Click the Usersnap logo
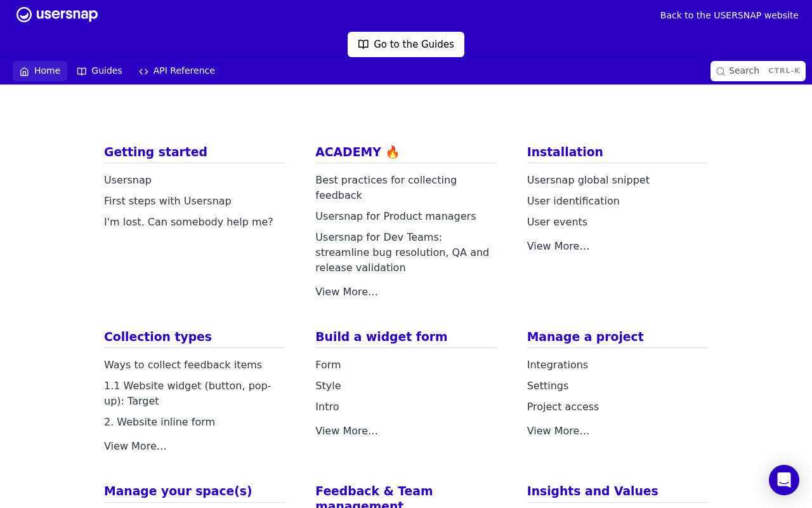The height and width of the screenshot is (508, 812). [57, 15]
